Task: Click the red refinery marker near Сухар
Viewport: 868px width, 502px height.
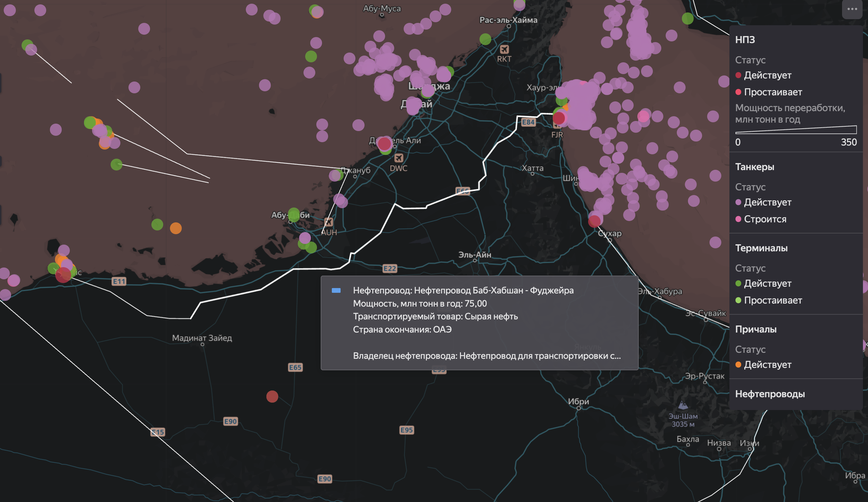Action: click(x=594, y=221)
